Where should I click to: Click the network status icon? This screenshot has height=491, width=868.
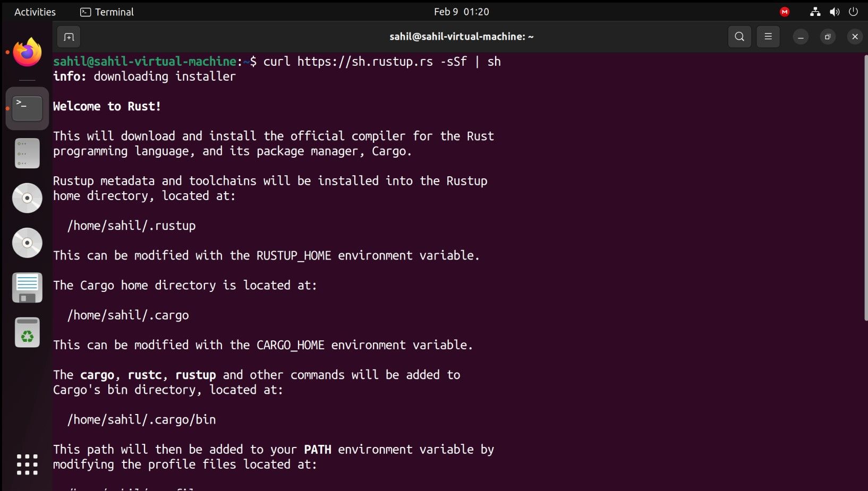pos(815,12)
